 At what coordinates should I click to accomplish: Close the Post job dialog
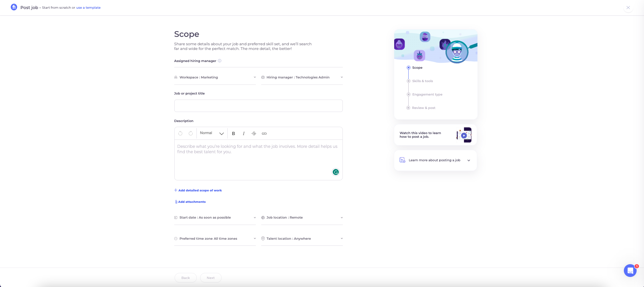628,7
